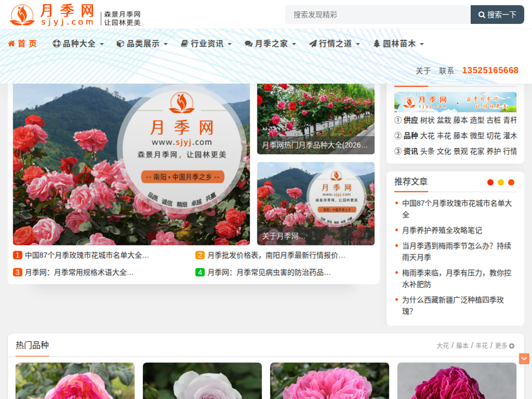Open 月季常见病虫害的防治药品 headline

tap(269, 272)
